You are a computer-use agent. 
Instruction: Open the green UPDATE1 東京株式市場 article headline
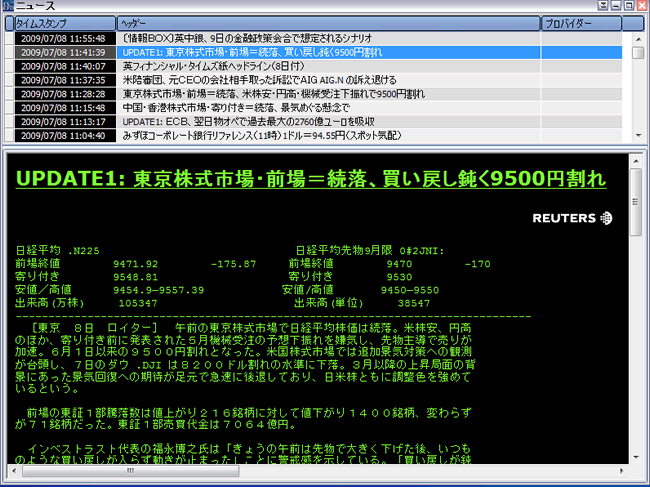click(311, 179)
